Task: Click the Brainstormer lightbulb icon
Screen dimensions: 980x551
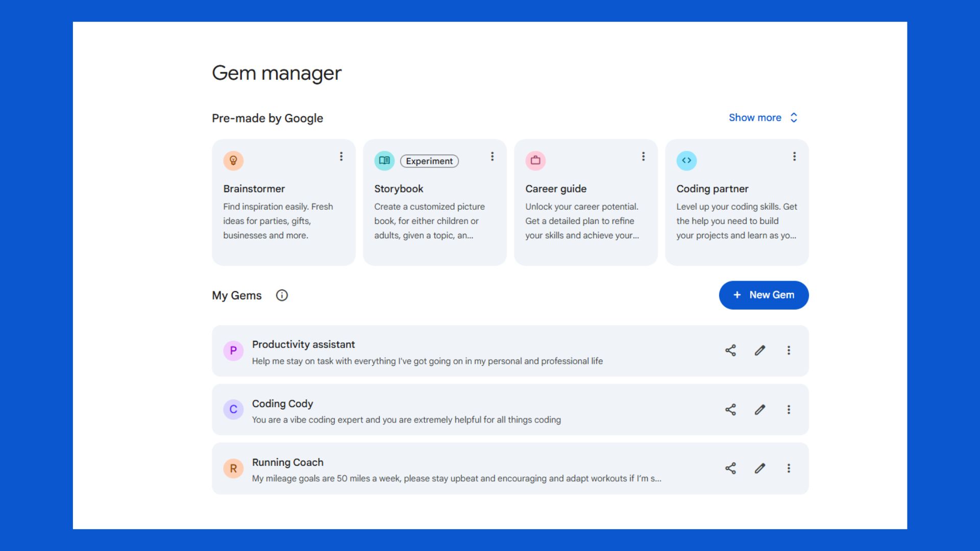Action: (x=233, y=161)
